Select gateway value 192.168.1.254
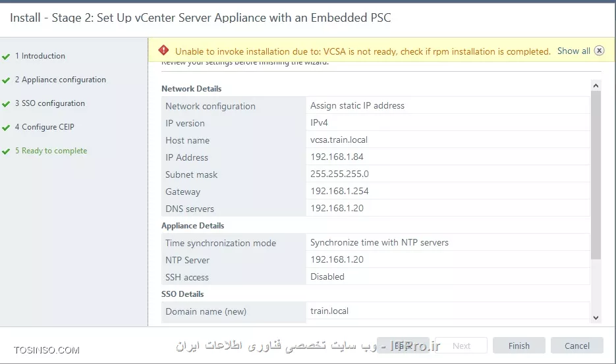 [339, 192]
